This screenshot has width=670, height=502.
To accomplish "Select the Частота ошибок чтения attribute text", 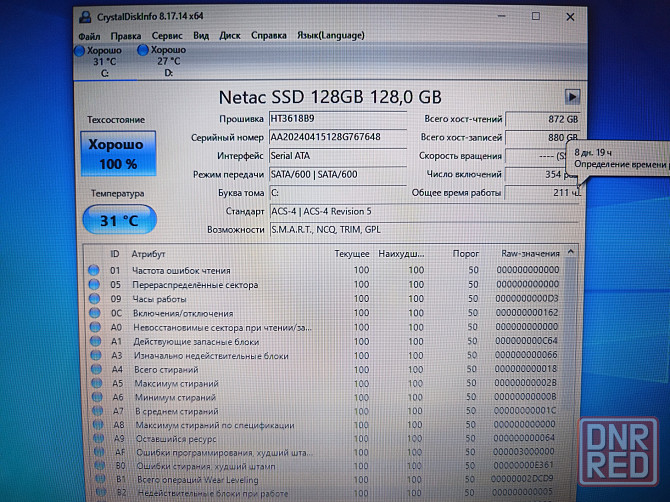I will (x=181, y=270).
